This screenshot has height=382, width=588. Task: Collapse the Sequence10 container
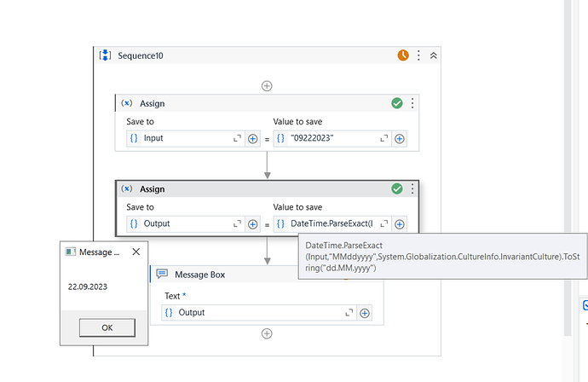click(x=433, y=55)
